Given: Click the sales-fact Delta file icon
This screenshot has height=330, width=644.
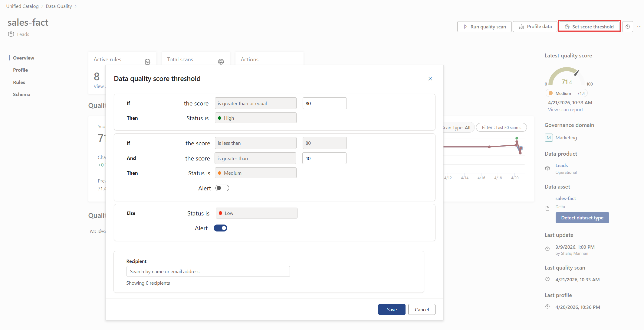Looking at the screenshot, I should tap(547, 208).
